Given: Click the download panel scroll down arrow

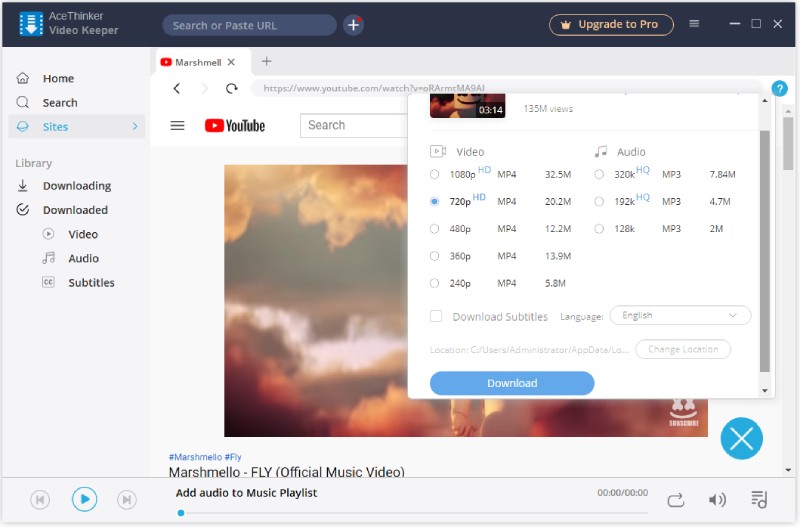Looking at the screenshot, I should (x=764, y=391).
